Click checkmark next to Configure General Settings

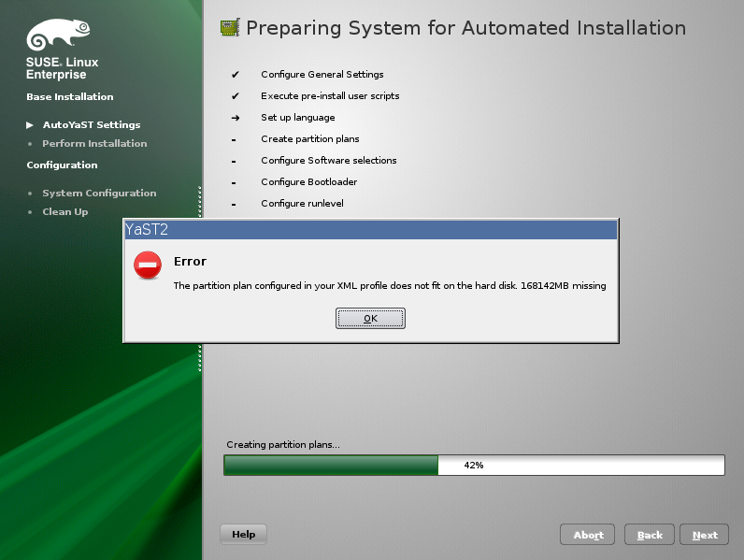(x=236, y=75)
